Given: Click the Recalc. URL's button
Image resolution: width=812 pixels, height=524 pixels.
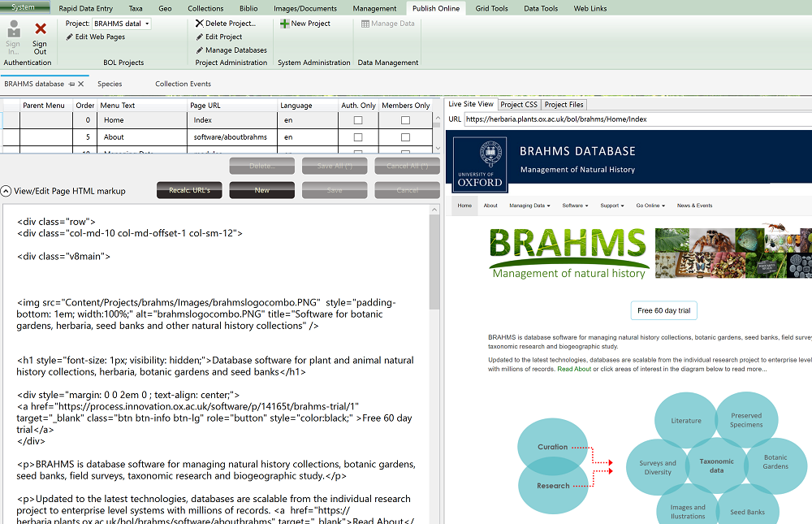Looking at the screenshot, I should pyautogui.click(x=189, y=190).
